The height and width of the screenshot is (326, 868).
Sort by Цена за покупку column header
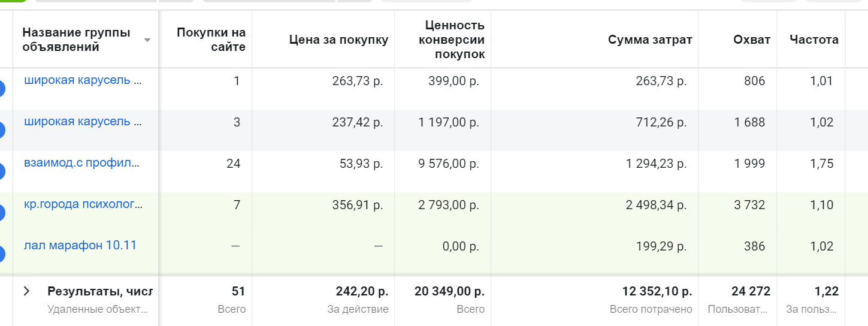[x=338, y=40]
